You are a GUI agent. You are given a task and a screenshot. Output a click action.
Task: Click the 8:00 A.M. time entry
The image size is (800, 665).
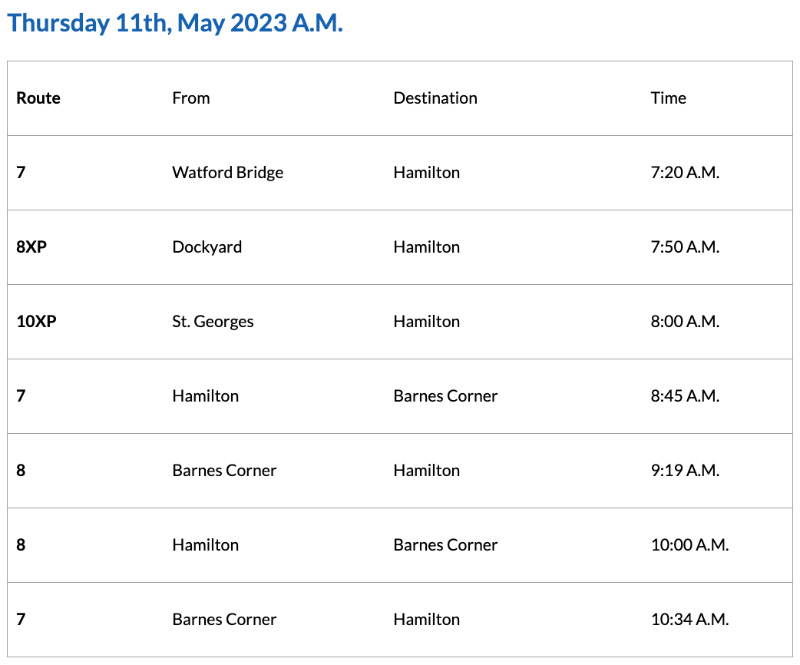pyautogui.click(x=684, y=321)
